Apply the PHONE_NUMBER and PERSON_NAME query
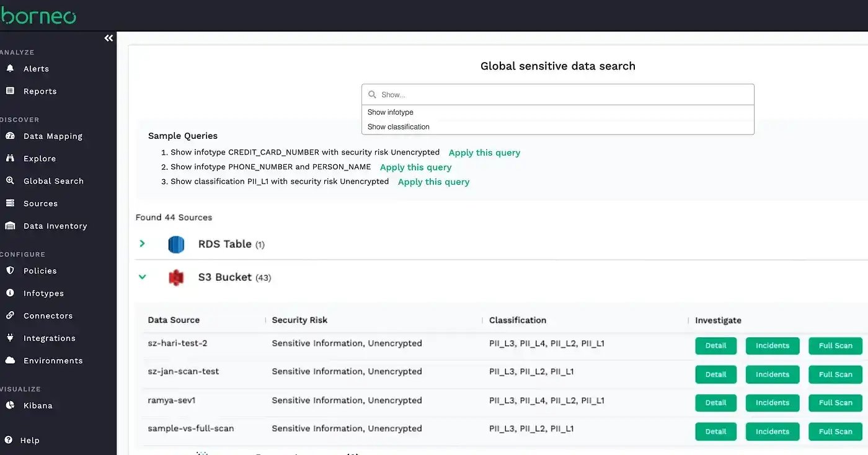Screen dimensions: 868x455 415,167
